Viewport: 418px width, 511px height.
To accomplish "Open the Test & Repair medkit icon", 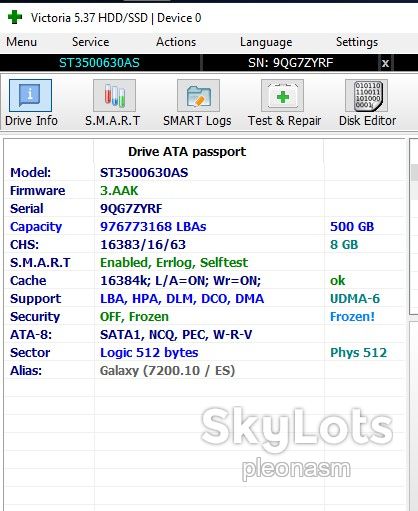I will coord(282,95).
